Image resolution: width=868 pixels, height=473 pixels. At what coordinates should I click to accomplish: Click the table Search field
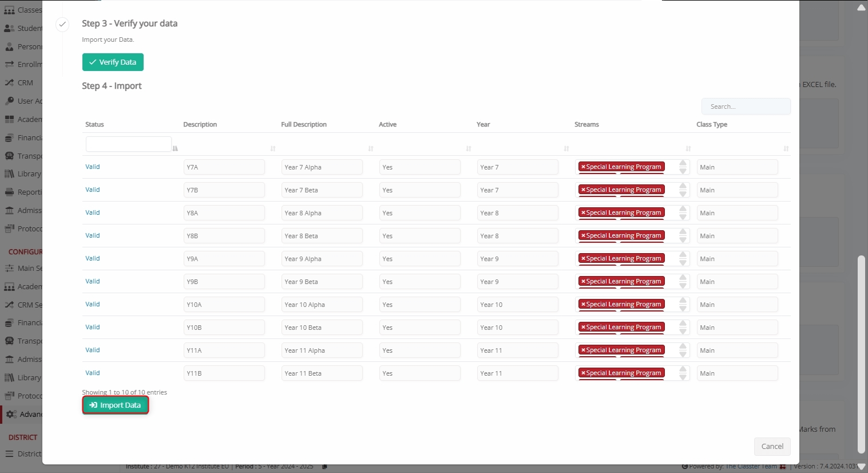tap(746, 107)
